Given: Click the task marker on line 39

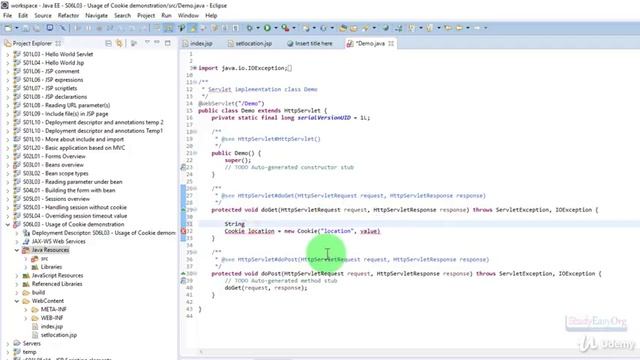Looking at the screenshot, I should (x=183, y=281).
